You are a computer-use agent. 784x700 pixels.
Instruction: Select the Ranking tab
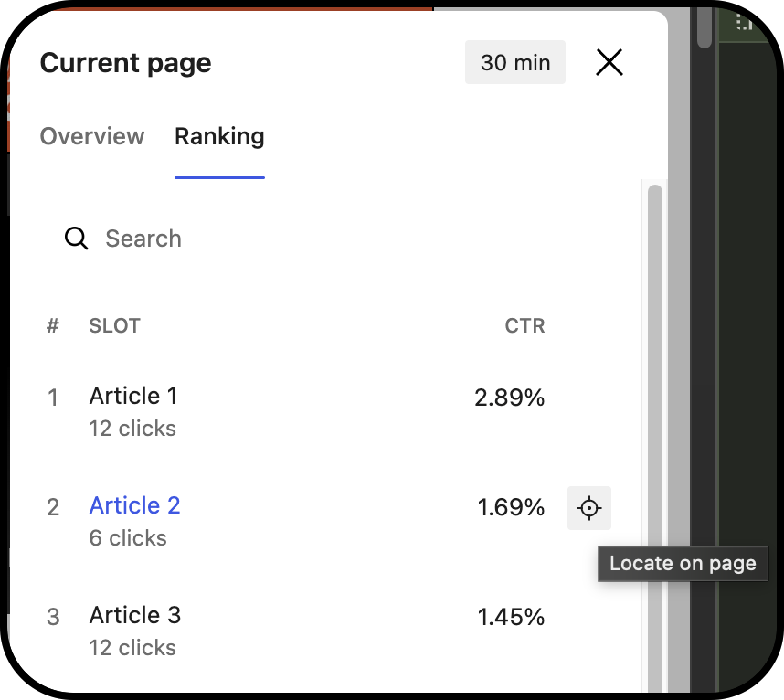(219, 136)
